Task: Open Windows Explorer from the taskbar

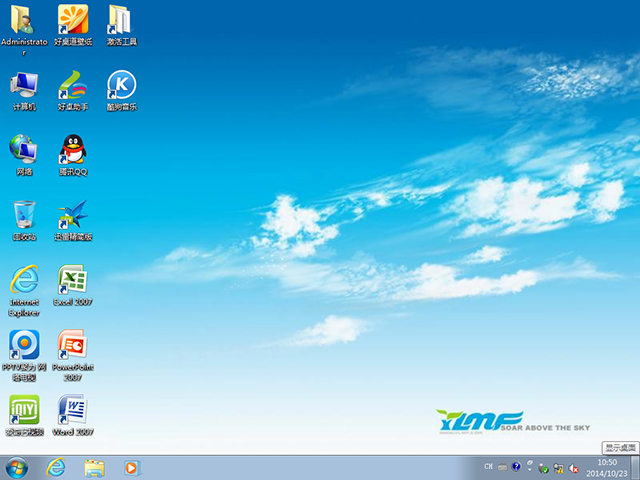Action: 94,467
